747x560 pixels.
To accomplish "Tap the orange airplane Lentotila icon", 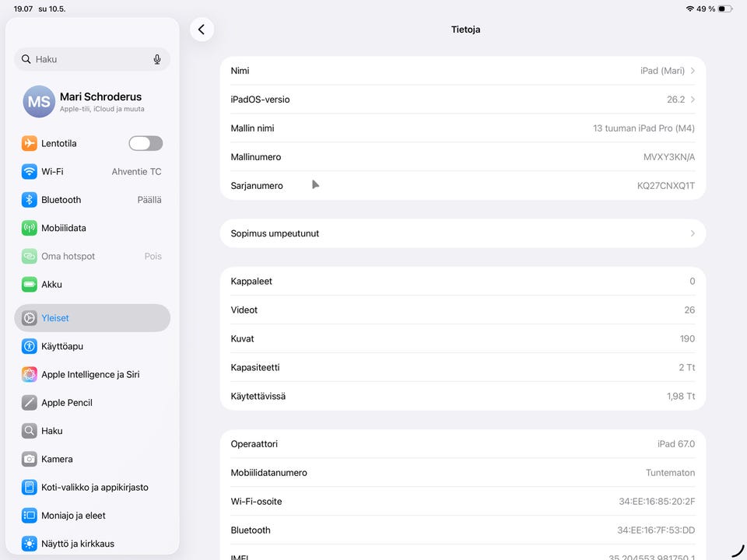I will [x=29, y=143].
